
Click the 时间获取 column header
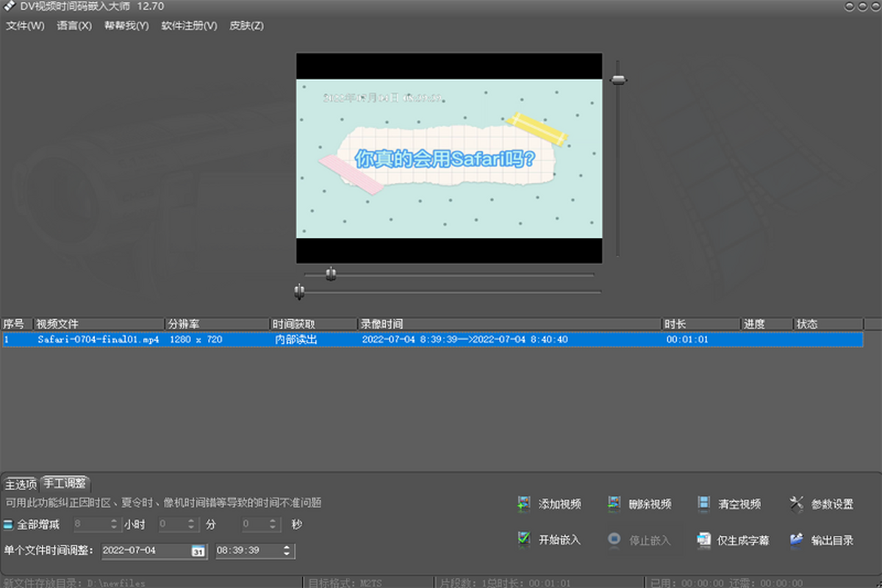coord(314,324)
